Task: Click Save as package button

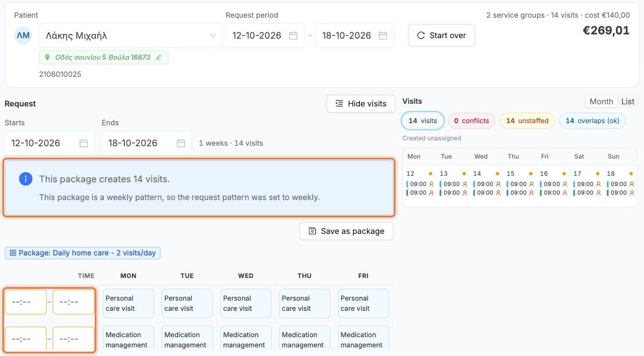Action: coord(346,231)
